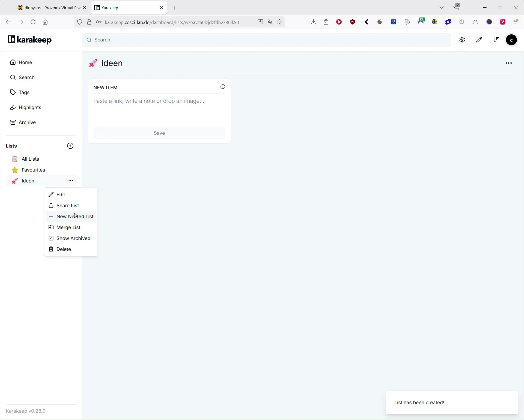Click Delete in the context menu
This screenshot has height=420, width=524.
pos(64,249)
